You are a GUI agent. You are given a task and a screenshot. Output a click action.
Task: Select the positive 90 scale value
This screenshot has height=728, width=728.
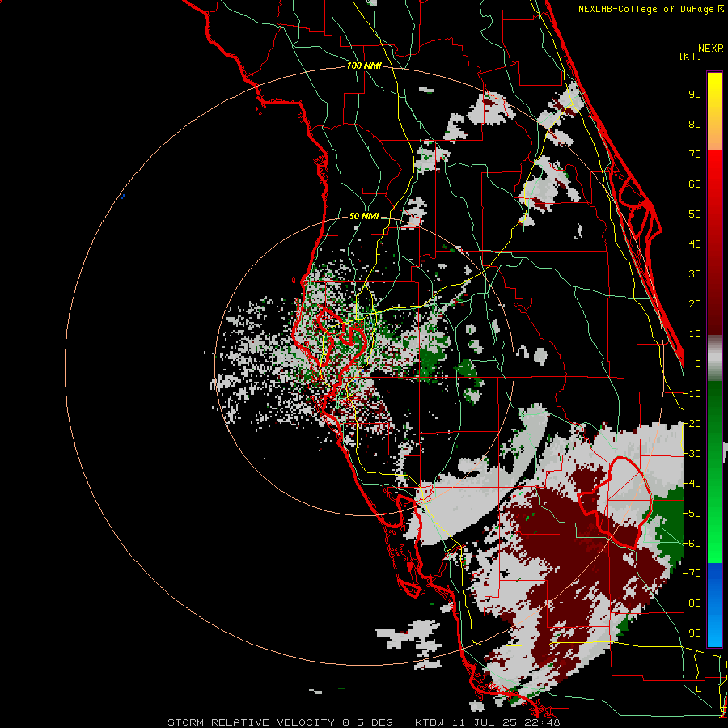coord(695,95)
